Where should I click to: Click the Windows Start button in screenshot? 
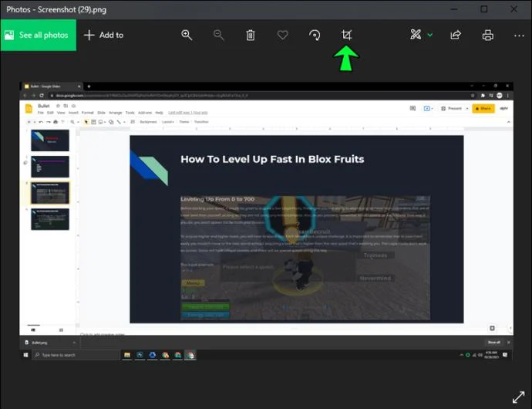point(25,355)
